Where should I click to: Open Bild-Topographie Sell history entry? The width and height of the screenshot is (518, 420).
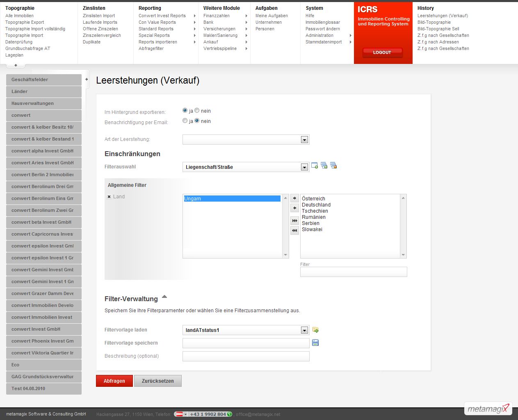click(438, 29)
